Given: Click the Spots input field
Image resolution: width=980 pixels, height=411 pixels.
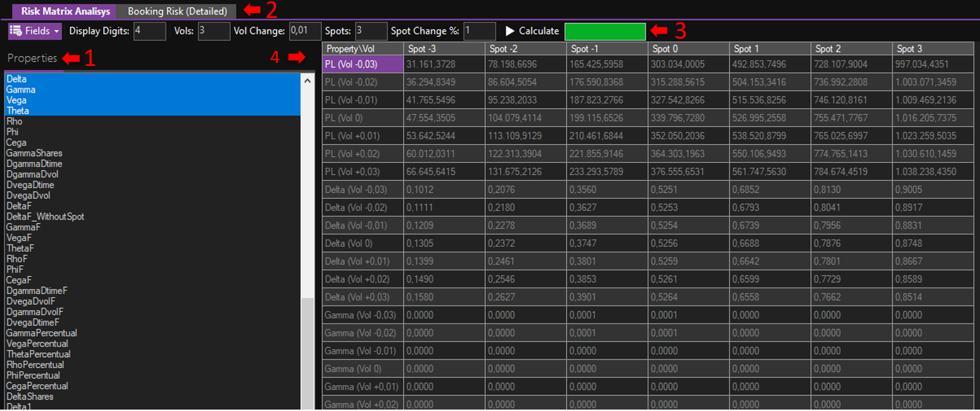Looking at the screenshot, I should (x=370, y=31).
